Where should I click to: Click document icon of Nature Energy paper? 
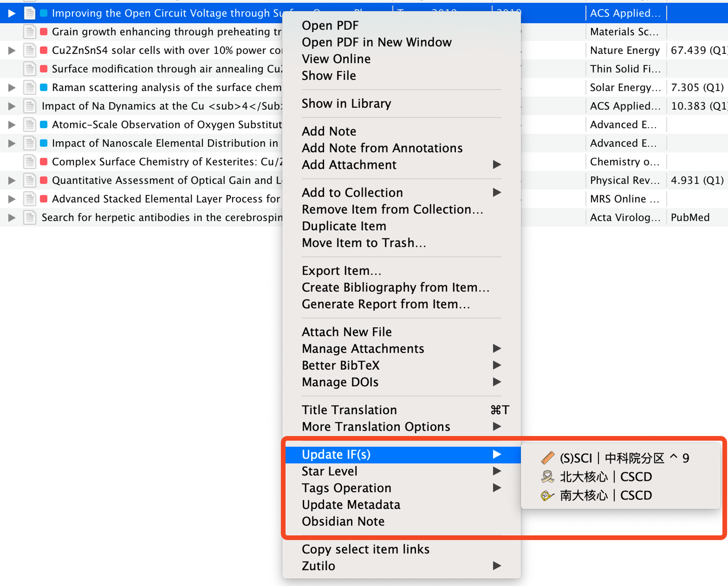[x=29, y=50]
